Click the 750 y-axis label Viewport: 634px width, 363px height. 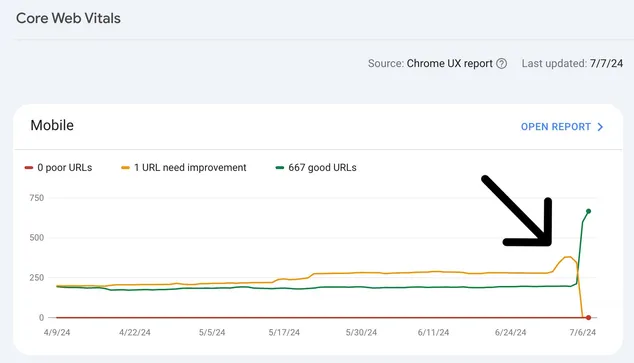coord(36,198)
